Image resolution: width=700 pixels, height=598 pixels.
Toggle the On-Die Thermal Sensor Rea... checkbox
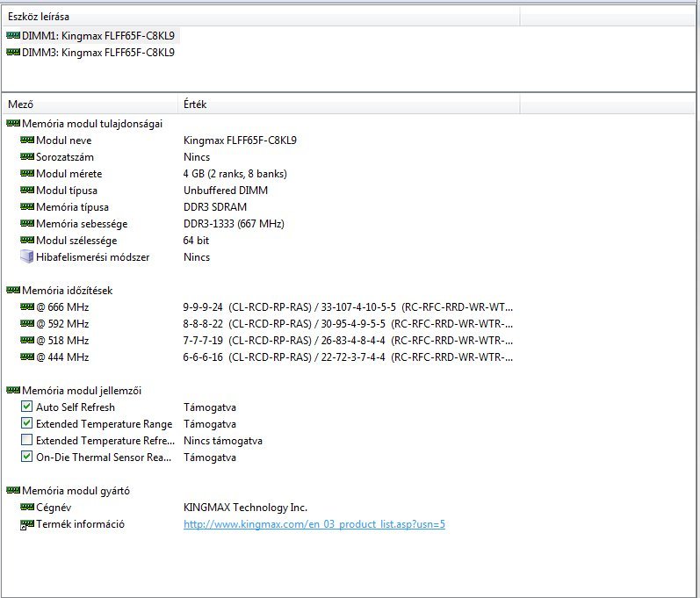click(26, 457)
